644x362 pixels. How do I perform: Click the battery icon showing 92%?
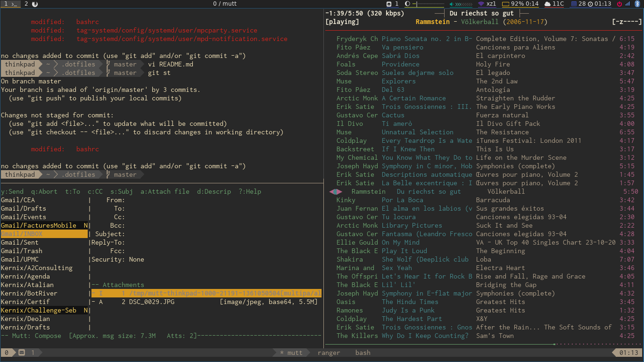pyautogui.click(x=505, y=4)
